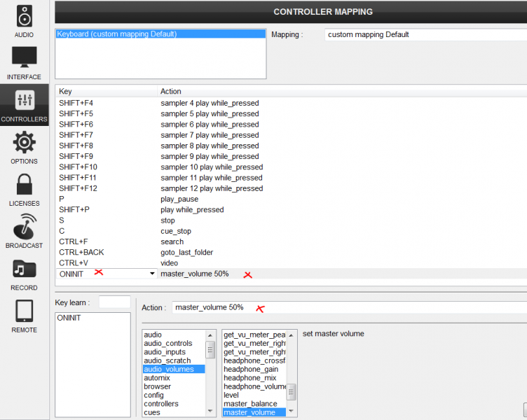Open the Record folder icon

coord(24,269)
